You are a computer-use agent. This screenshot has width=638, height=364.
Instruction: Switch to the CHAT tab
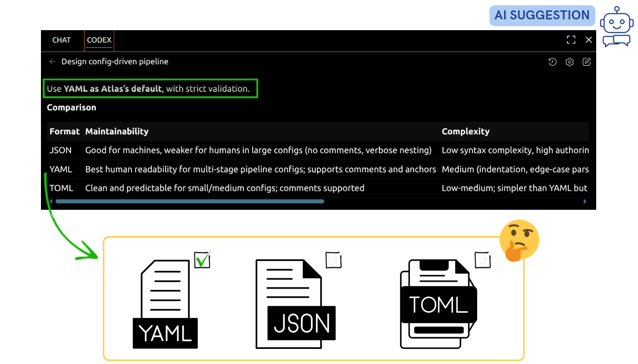tap(62, 40)
